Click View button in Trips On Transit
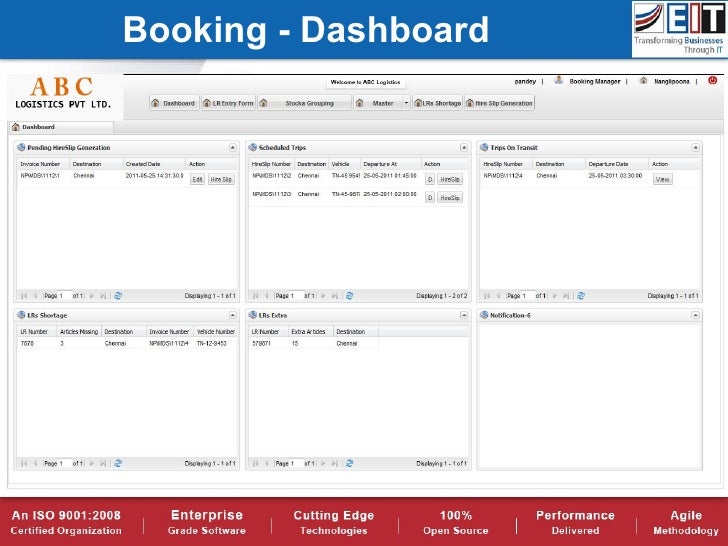 [x=663, y=179]
